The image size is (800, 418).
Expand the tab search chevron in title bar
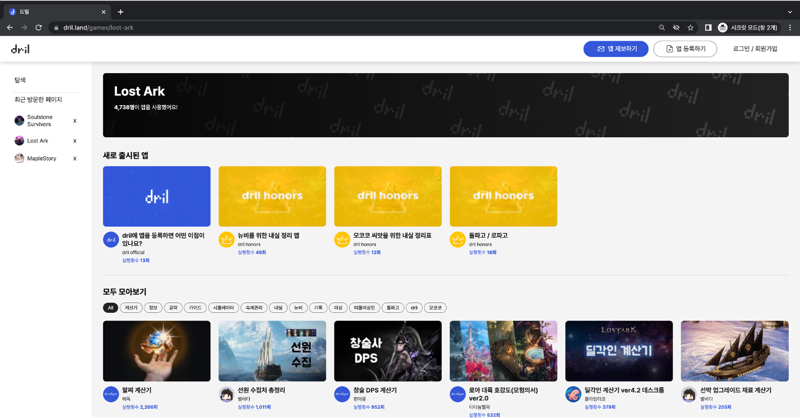(790, 12)
